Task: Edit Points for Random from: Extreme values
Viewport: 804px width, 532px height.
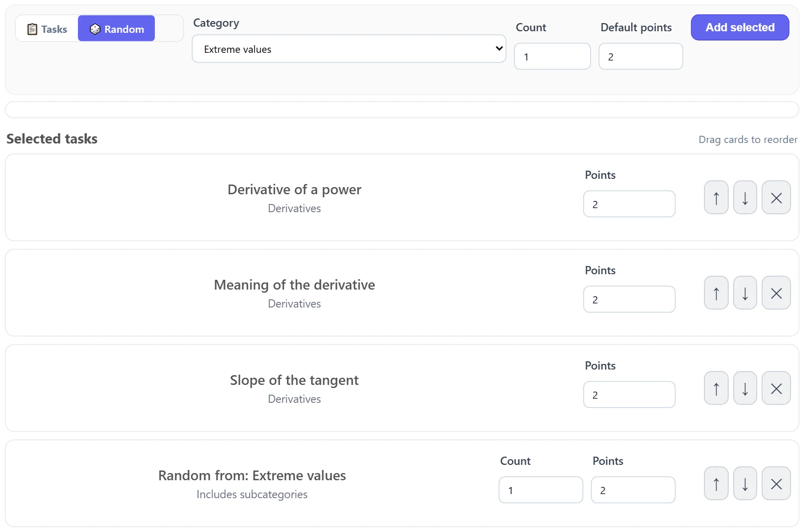Action: coord(633,490)
